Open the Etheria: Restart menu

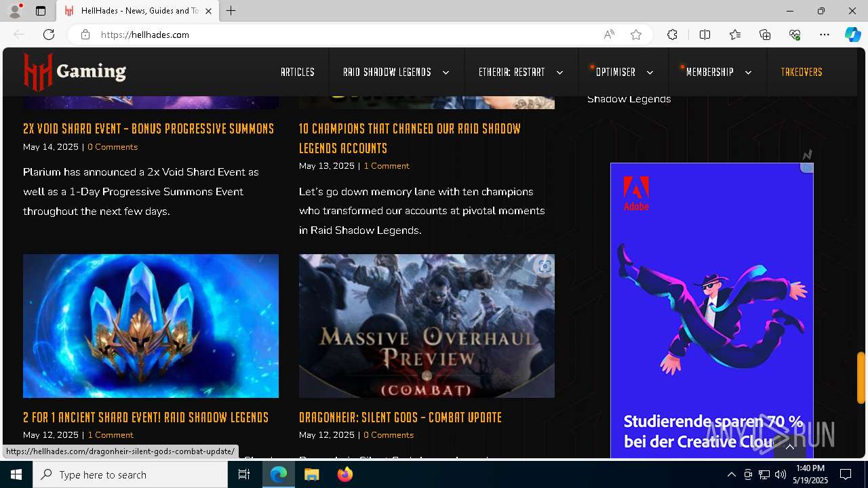click(512, 72)
